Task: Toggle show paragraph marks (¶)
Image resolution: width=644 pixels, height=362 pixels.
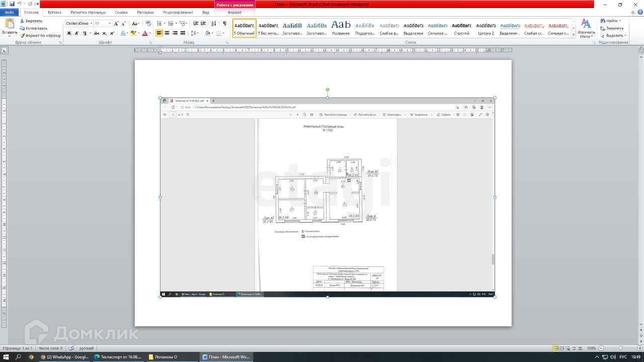Action: (x=224, y=24)
